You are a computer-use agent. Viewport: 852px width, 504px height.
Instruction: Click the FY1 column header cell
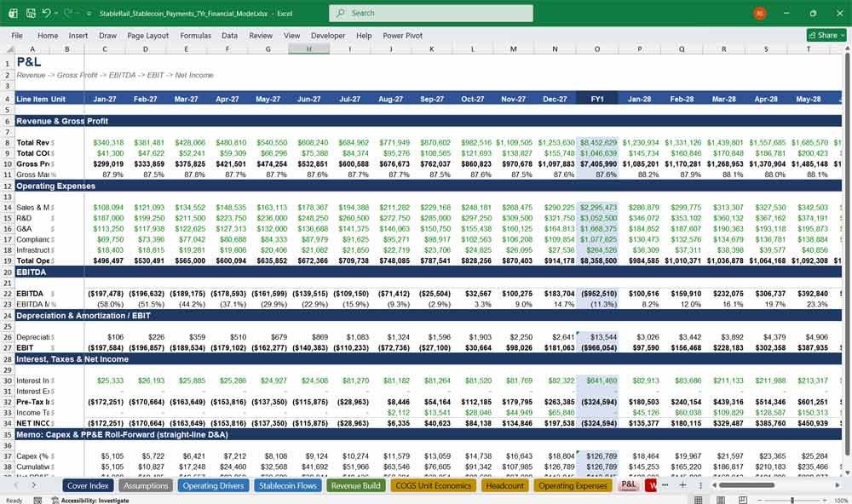pos(596,99)
